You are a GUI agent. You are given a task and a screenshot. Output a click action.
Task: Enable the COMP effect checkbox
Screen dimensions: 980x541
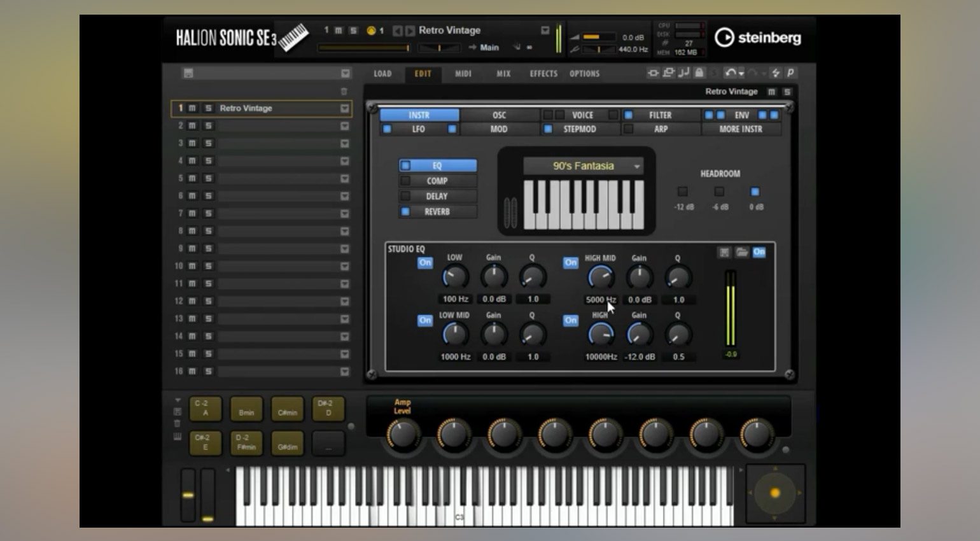(x=405, y=181)
